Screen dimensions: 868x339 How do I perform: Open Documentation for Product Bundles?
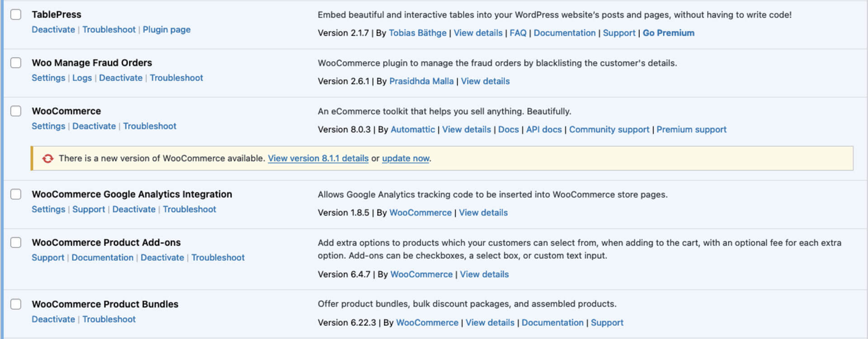(552, 323)
